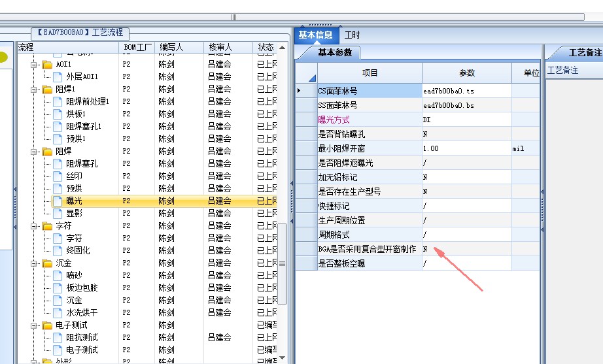Collapse the 阻焊 tree node
This screenshot has width=603, height=364.
coord(34,152)
